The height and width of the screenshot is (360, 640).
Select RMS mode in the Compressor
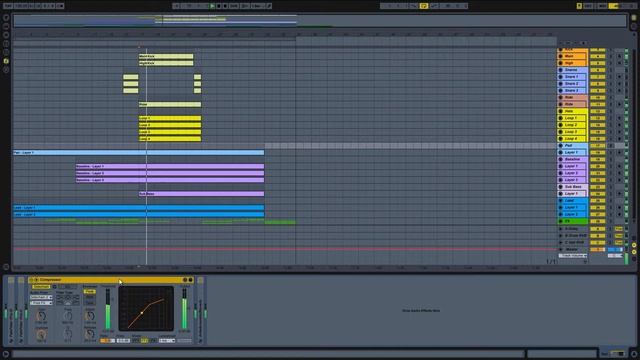click(89, 298)
